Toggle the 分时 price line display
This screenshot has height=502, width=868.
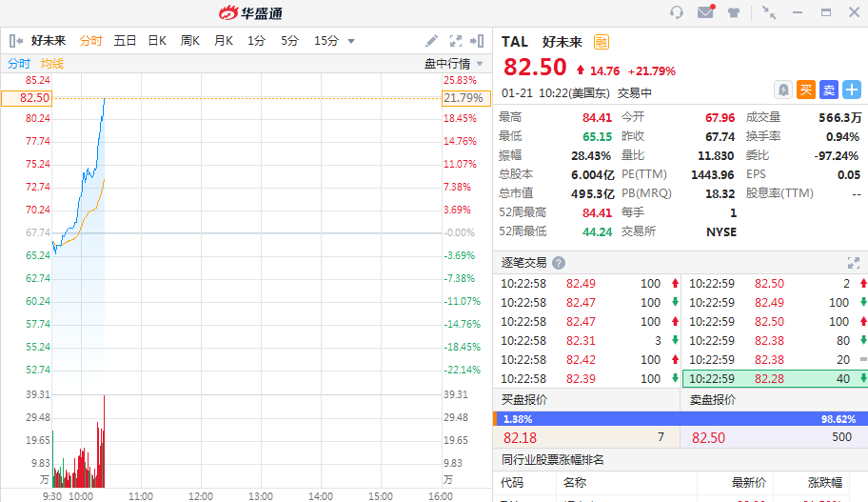19,64
